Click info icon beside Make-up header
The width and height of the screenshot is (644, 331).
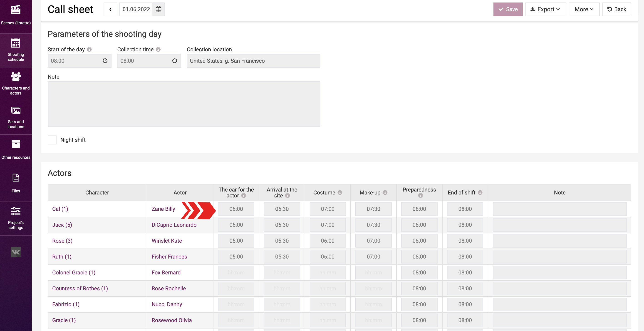[385, 192]
